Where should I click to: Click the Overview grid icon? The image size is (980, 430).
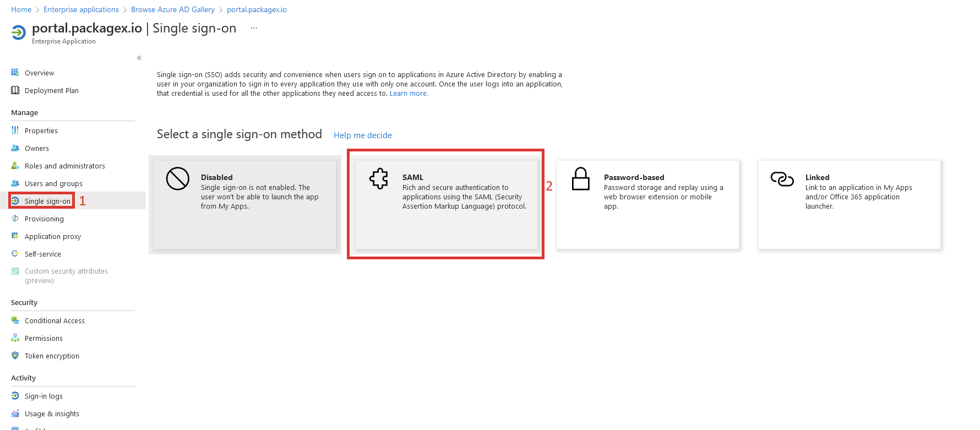pyautogui.click(x=15, y=73)
